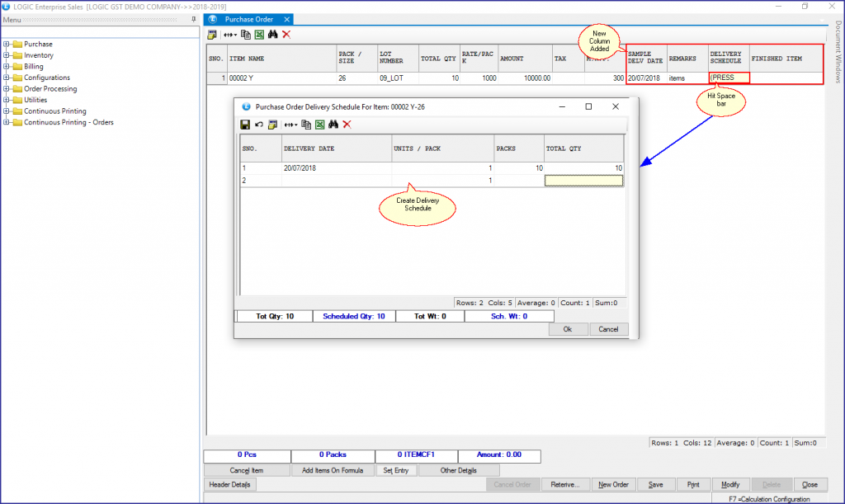Screen dimensions: 845x504
Task: Click the first restore/open icon on main toolbar
Action: coord(212,35)
